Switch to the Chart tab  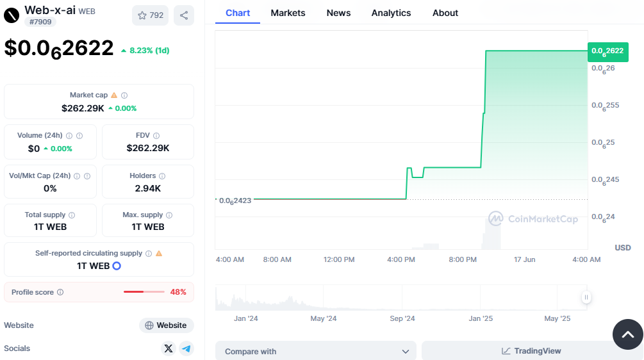point(238,13)
